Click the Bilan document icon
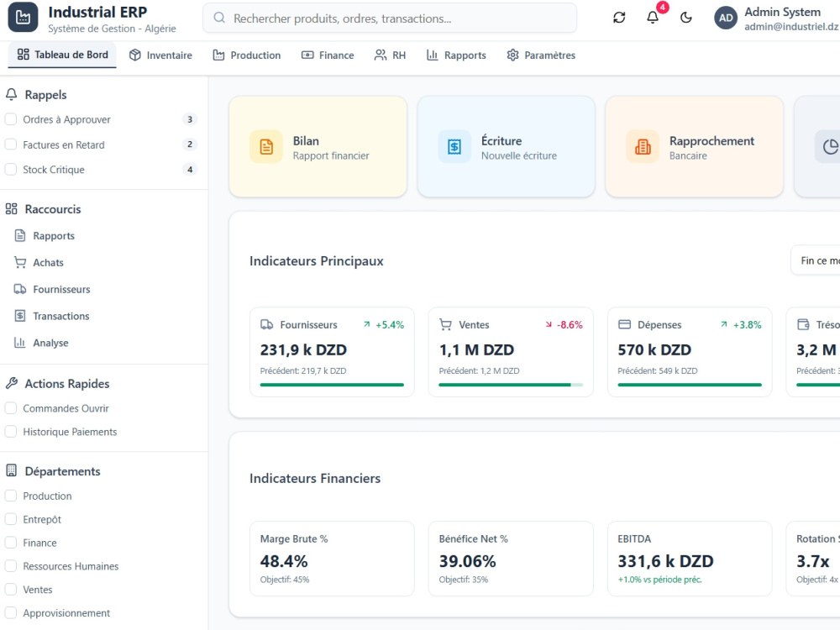This screenshot has height=630, width=840. tap(266, 146)
